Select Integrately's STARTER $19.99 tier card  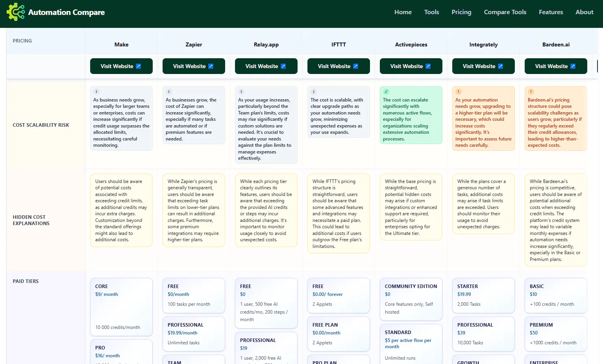pos(483,296)
